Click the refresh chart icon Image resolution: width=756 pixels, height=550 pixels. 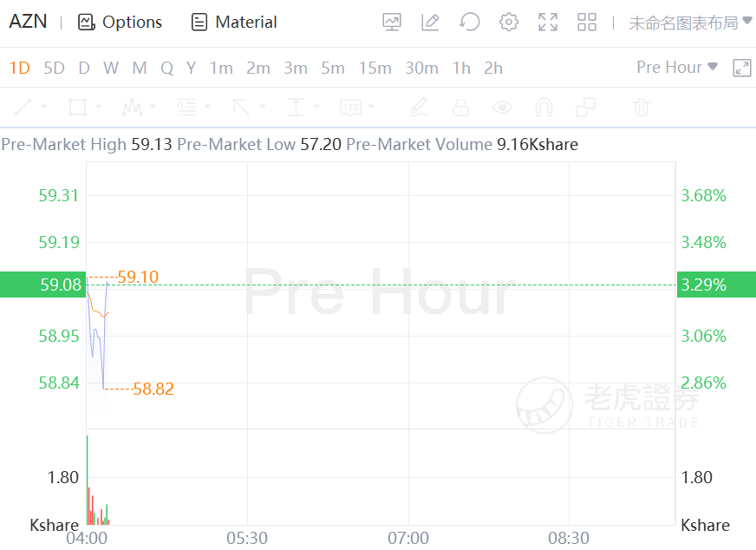[470, 23]
